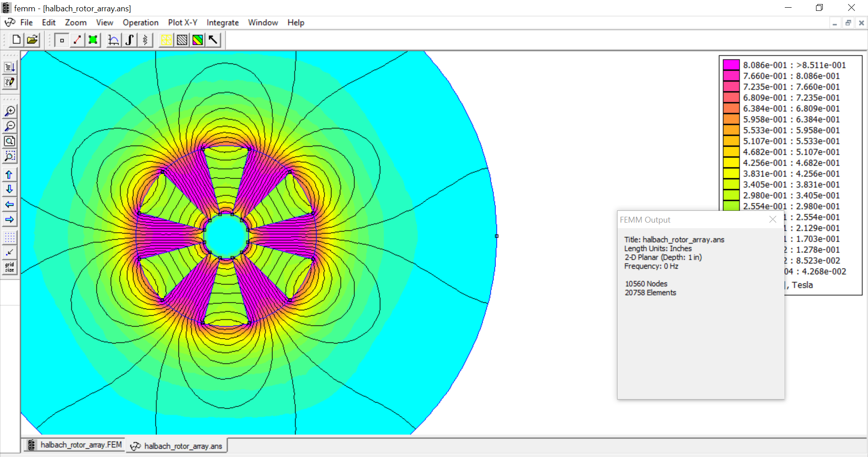Image resolution: width=868 pixels, height=457 pixels.
Task: Click "Length Units: Inches" in FEMM Output
Action: [658, 248]
